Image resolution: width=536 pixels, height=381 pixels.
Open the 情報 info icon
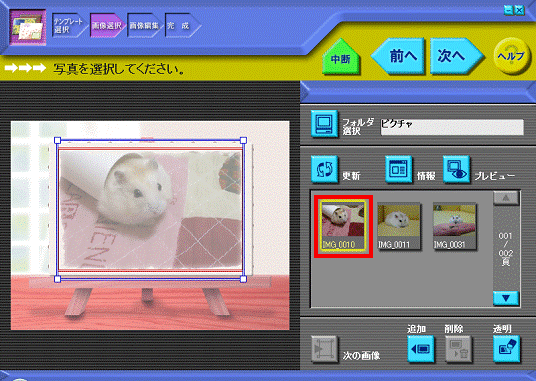tap(398, 169)
